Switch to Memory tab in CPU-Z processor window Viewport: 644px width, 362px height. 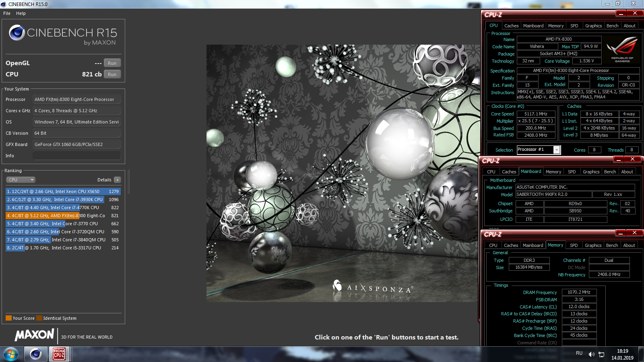coord(556,26)
